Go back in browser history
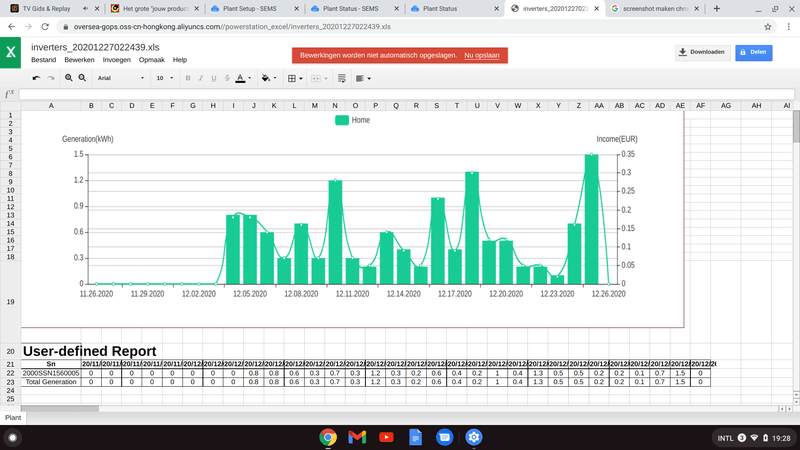Viewport: 800px width, 450px height. coord(11,27)
